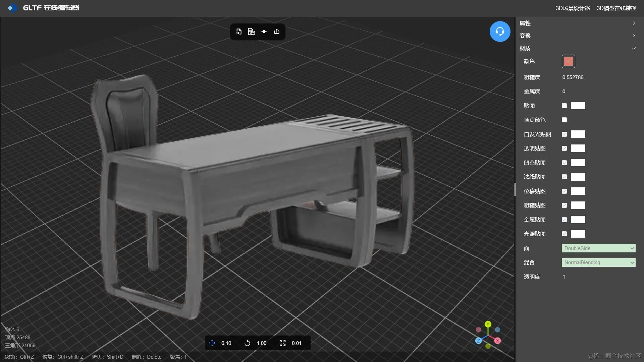
Task: Open the headset support button
Action: [x=500, y=32]
